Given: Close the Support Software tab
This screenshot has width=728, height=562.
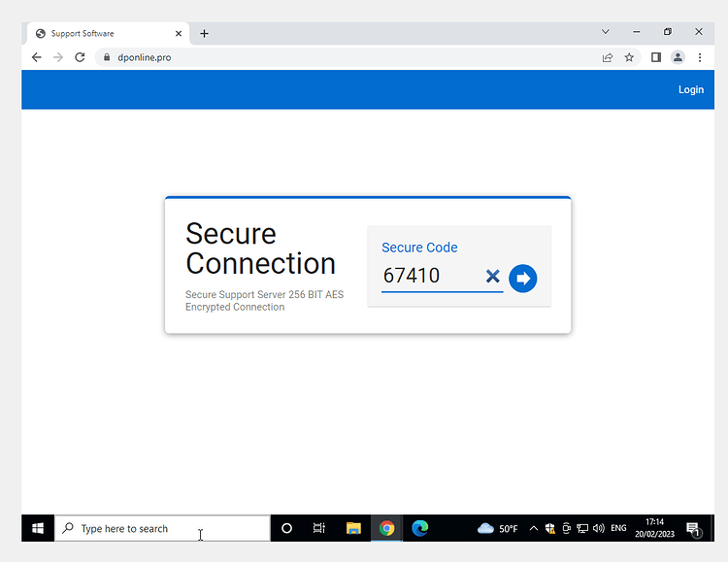Looking at the screenshot, I should 179,33.
